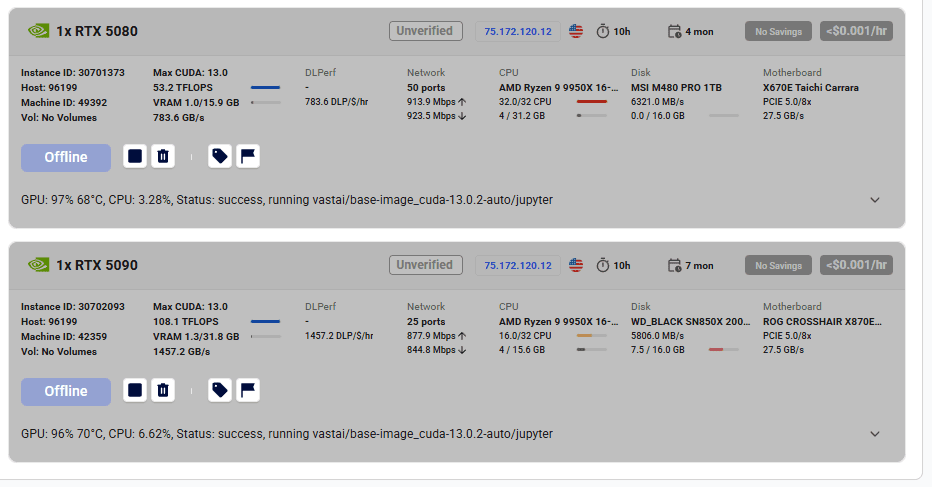Click the calendar icon beside 7 mon

674,265
